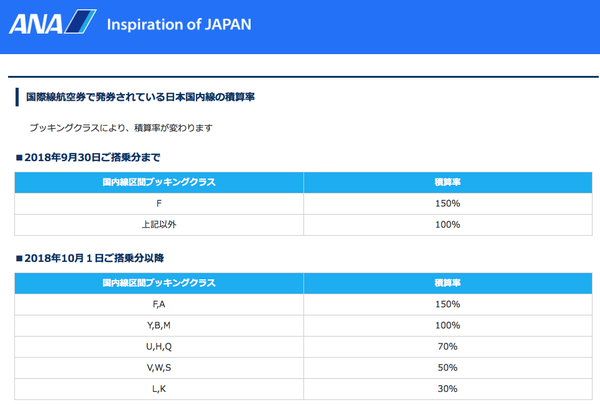600x405 pixels.
Task: Select the 上記以外 row cell
Action: point(159,225)
